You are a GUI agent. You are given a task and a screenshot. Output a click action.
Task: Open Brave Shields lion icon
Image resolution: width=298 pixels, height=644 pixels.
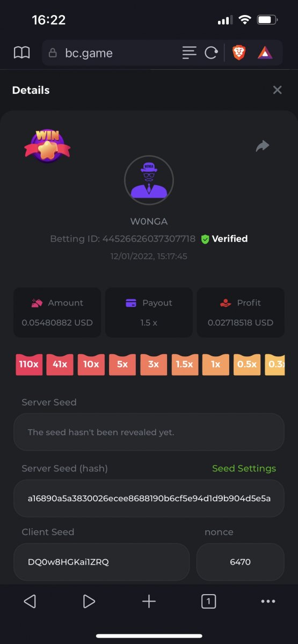point(239,53)
